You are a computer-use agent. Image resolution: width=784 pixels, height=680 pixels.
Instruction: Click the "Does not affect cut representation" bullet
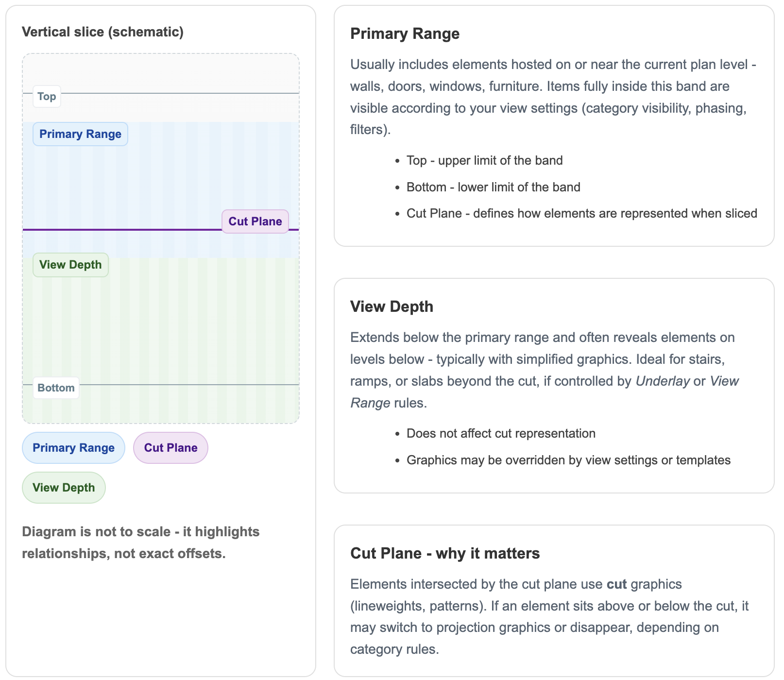501,434
